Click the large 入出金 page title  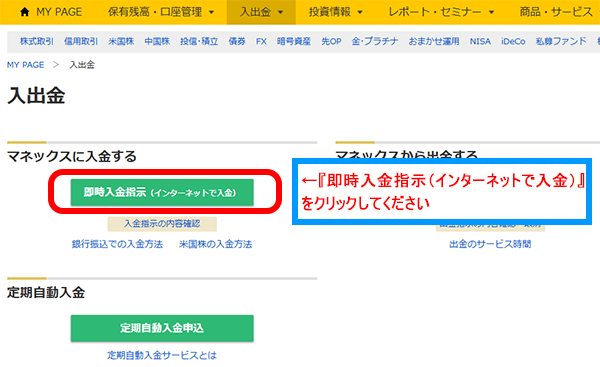(36, 96)
